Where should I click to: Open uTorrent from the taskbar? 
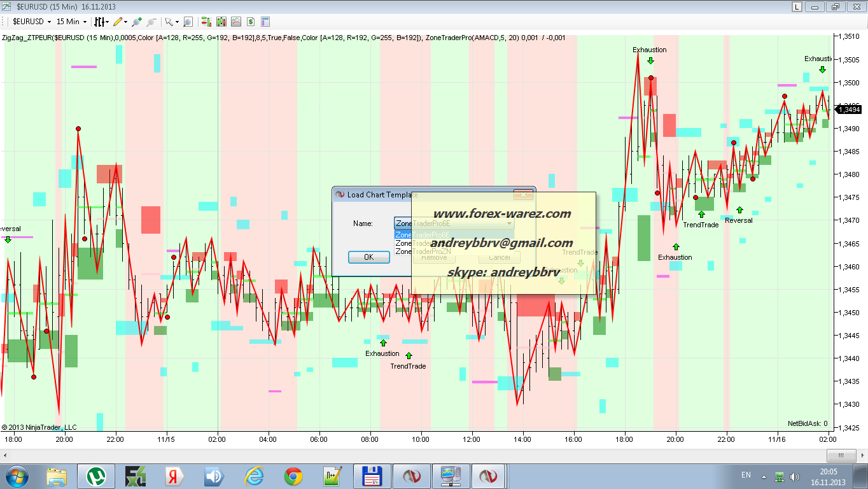pyautogui.click(x=95, y=476)
